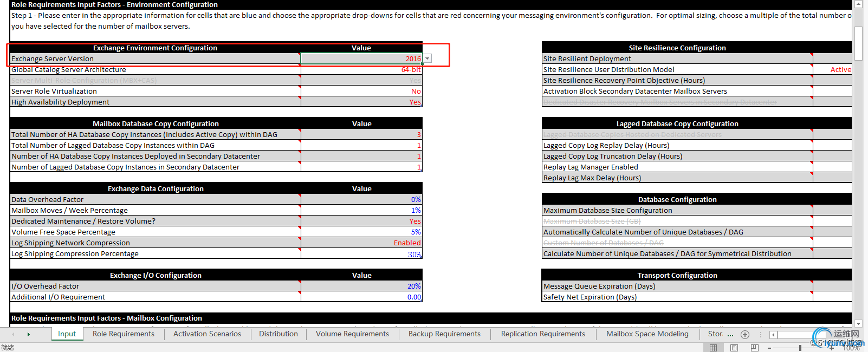Switch to Page Break Preview icon
The image size is (868, 352).
click(x=754, y=348)
